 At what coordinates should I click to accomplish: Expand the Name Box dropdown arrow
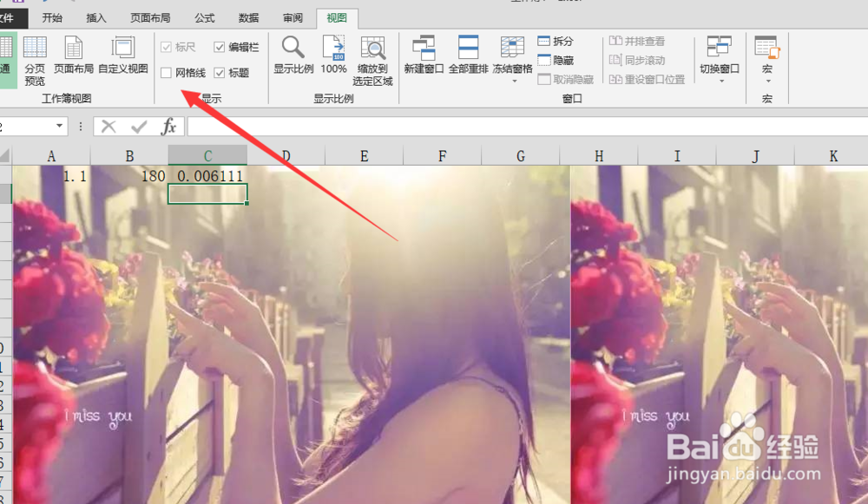[x=59, y=126]
